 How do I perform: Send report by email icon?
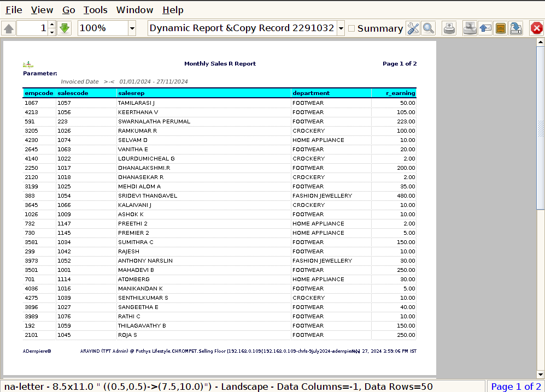click(485, 28)
